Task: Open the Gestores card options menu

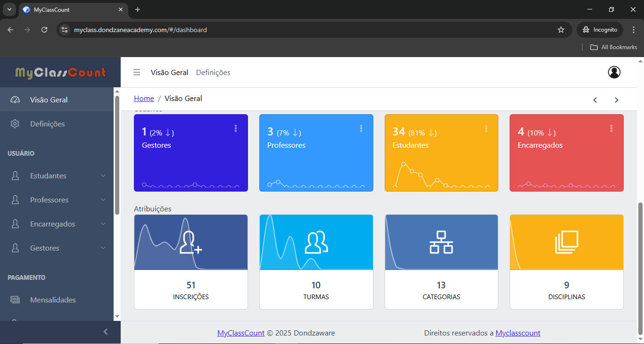Action: point(236,128)
